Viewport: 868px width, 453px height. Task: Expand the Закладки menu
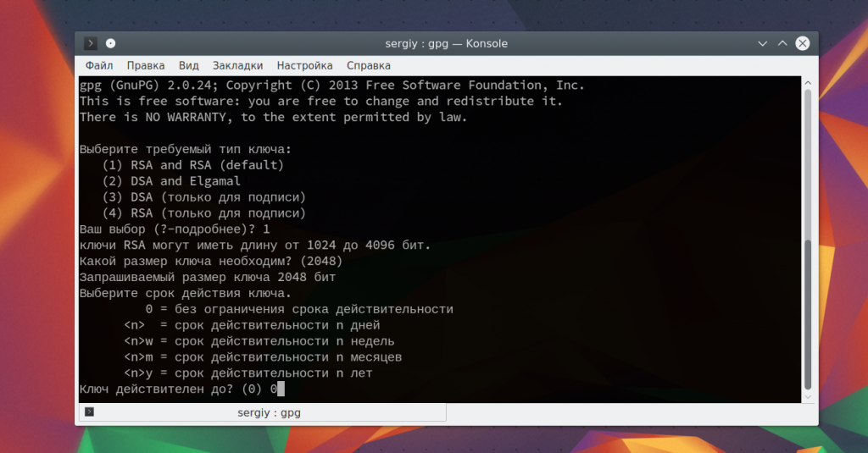point(237,65)
